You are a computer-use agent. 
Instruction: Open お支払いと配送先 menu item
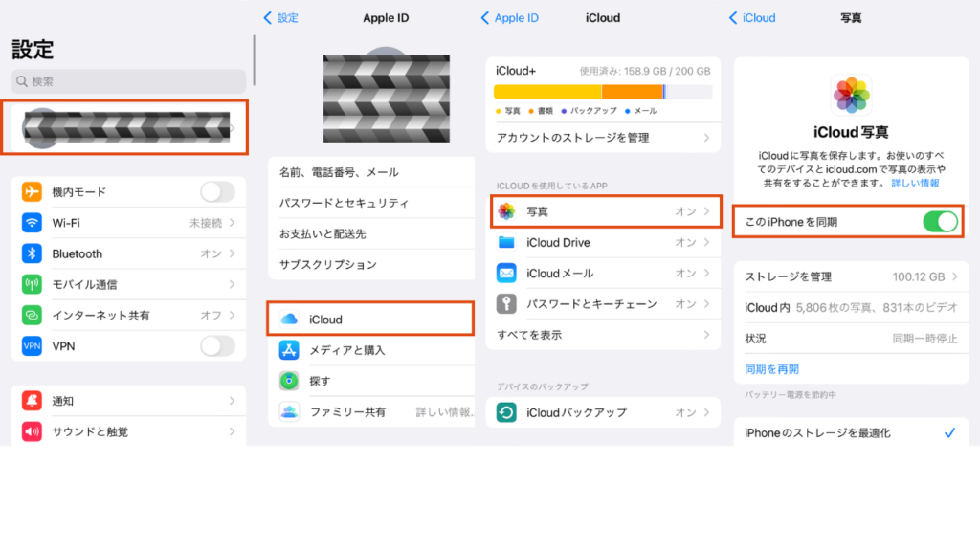point(371,233)
